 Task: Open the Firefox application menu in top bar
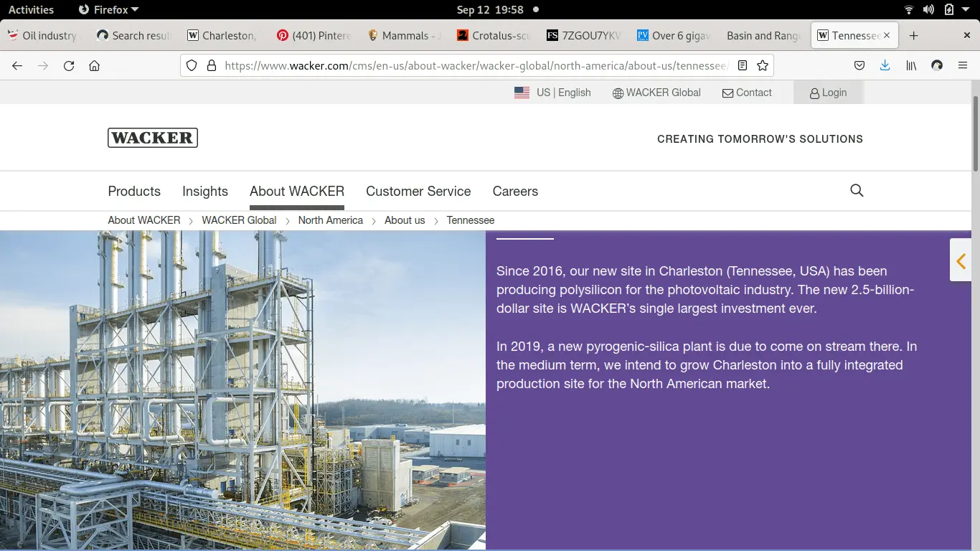(108, 9)
